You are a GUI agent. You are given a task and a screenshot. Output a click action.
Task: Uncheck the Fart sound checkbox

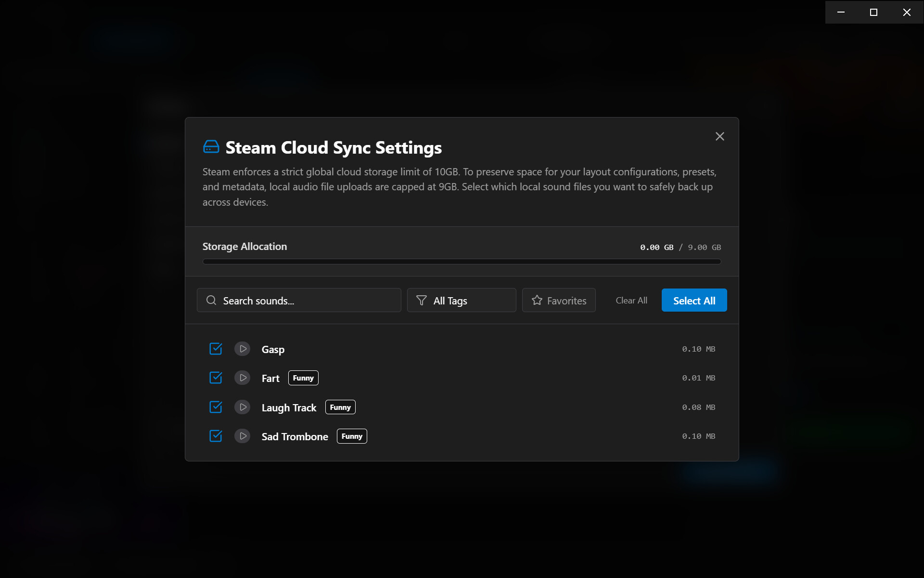click(216, 378)
